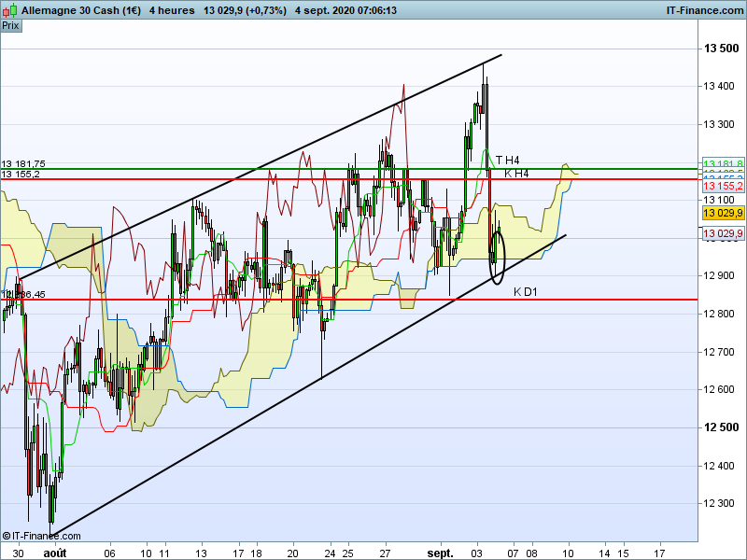Screen dimensions: 747x560
Task: Click the 13 100 price axis label
Action: coord(719,200)
